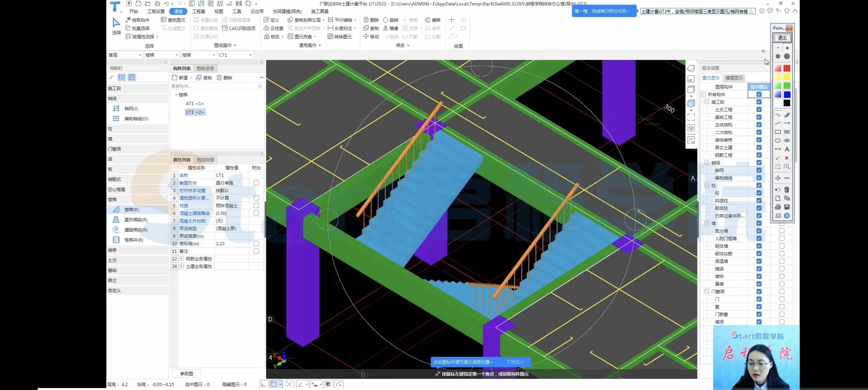Screen dimensions: 868x390
Task: Open the 首层 floor dropdown
Action: 125,55
